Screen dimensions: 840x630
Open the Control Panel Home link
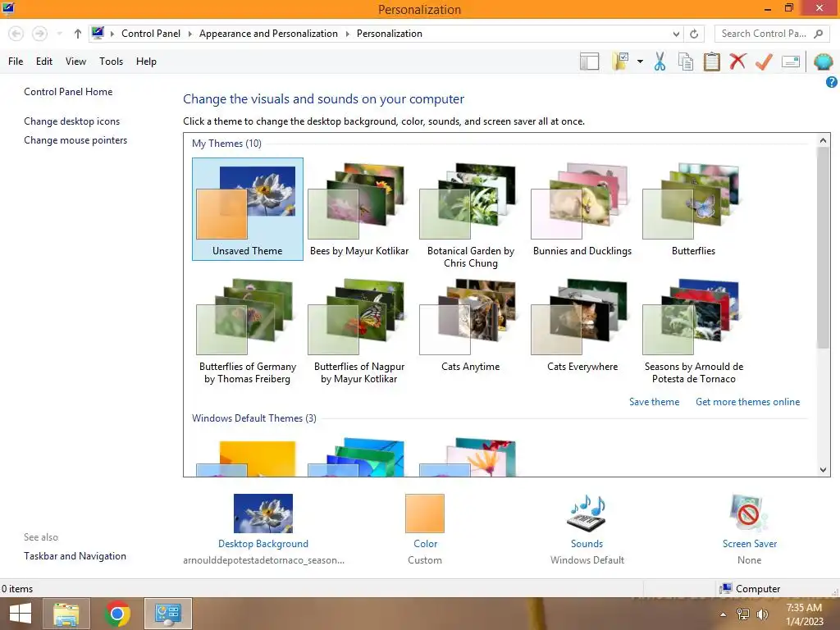68,92
